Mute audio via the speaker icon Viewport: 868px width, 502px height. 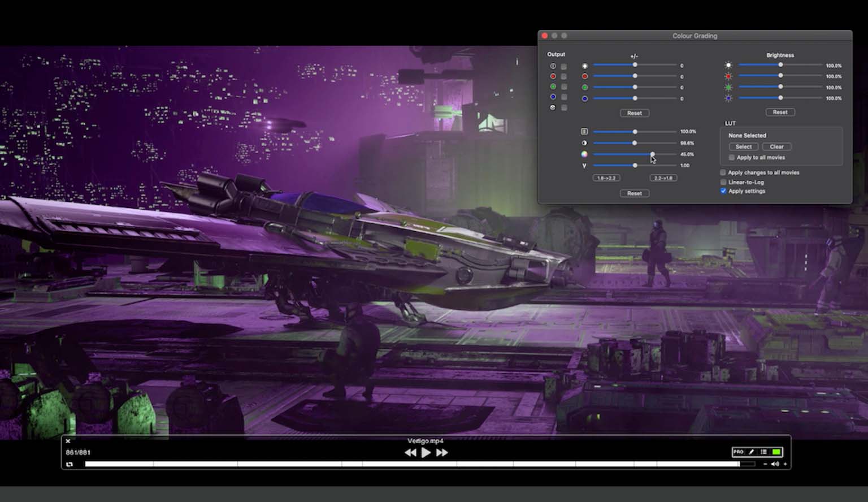pos(775,464)
